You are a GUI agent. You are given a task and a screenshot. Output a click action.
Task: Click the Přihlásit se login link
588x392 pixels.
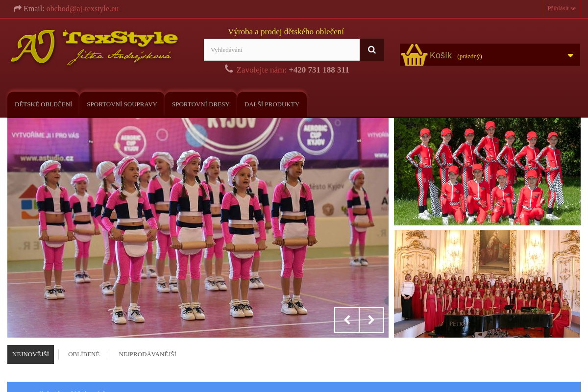point(562,8)
